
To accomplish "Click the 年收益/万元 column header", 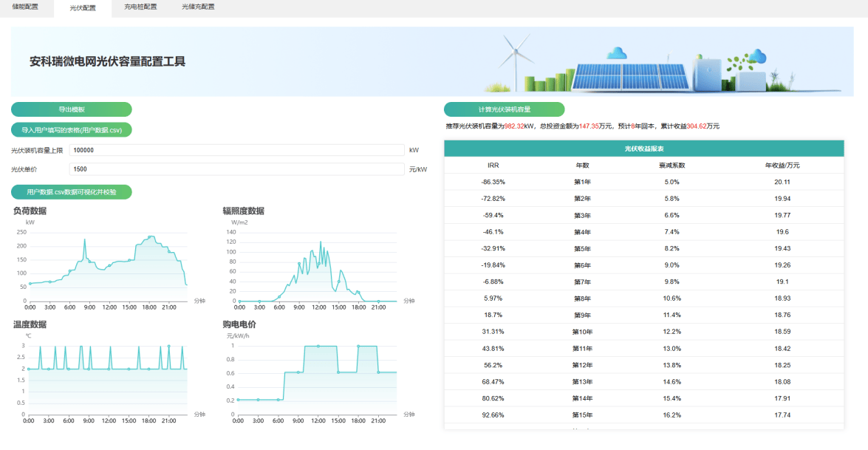I will (x=782, y=166).
